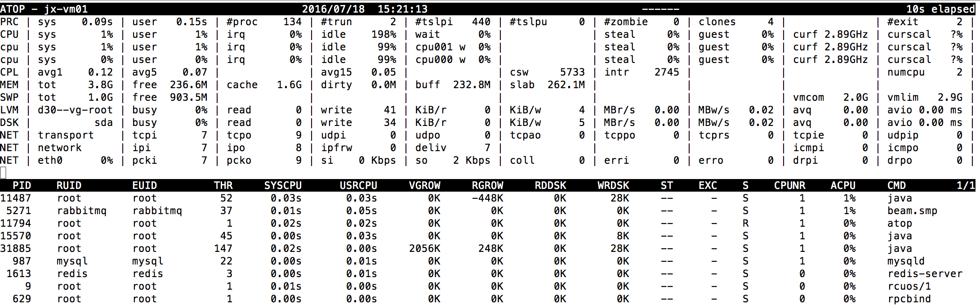Click the buff value 232.8M

(472, 85)
